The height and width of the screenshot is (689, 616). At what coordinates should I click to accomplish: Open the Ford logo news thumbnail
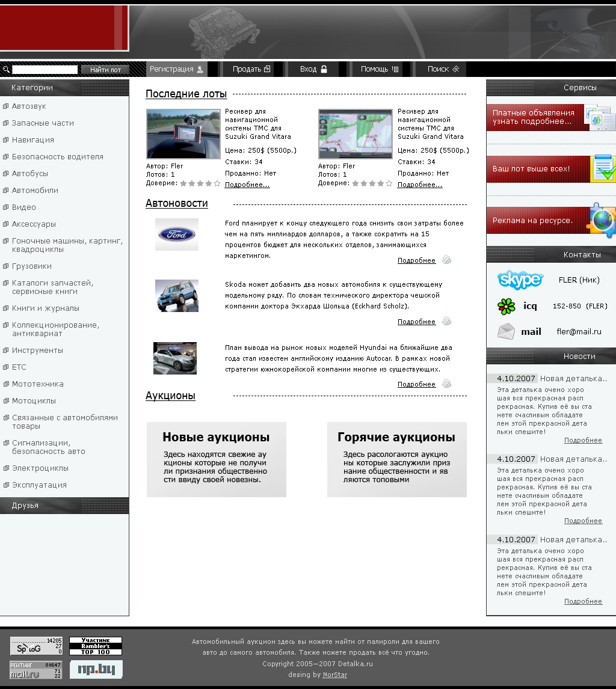coord(177,234)
